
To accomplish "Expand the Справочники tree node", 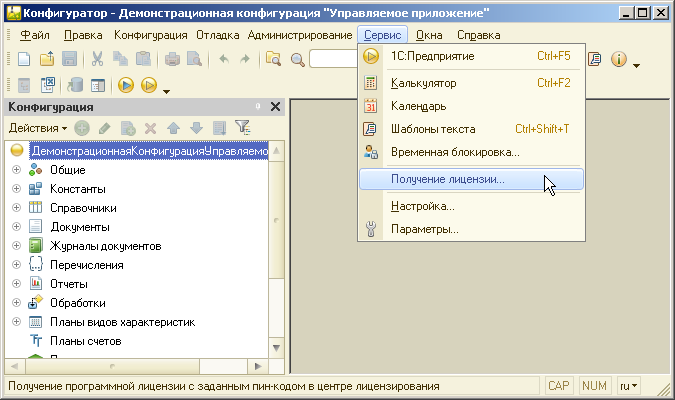I will click(x=16, y=208).
